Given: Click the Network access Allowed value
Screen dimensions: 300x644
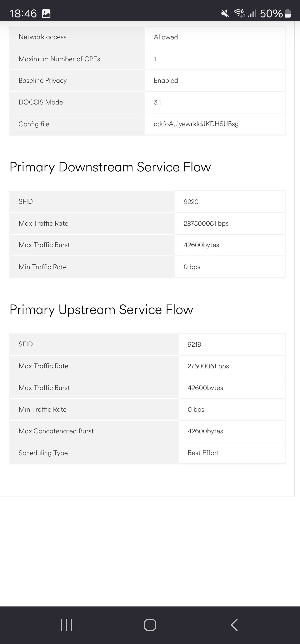Looking at the screenshot, I should [x=166, y=37].
